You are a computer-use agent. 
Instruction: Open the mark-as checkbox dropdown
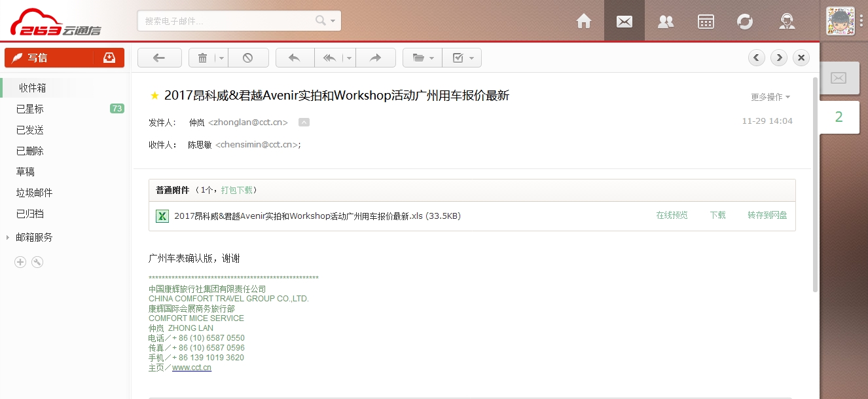[x=462, y=58]
